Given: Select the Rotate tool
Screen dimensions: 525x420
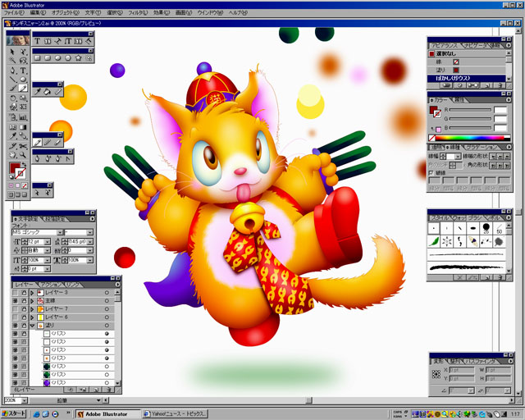Looking at the screenshot, I should tap(13, 98).
